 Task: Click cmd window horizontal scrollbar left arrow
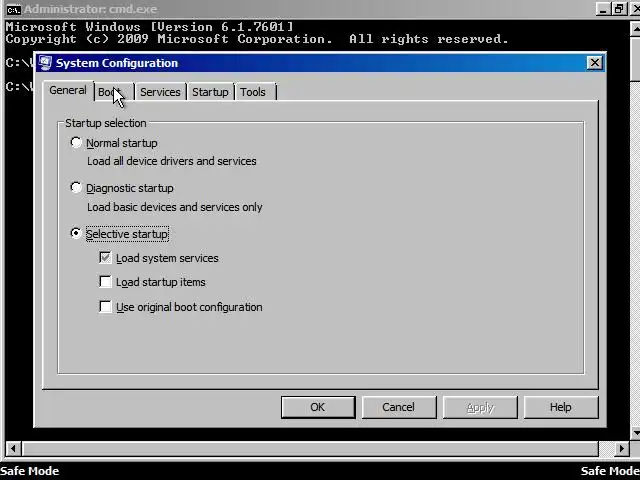(x=13, y=449)
